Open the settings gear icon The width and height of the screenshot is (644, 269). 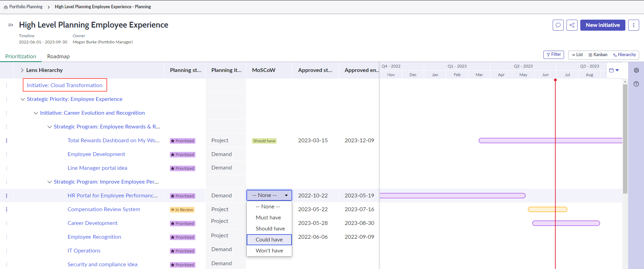coord(636,70)
